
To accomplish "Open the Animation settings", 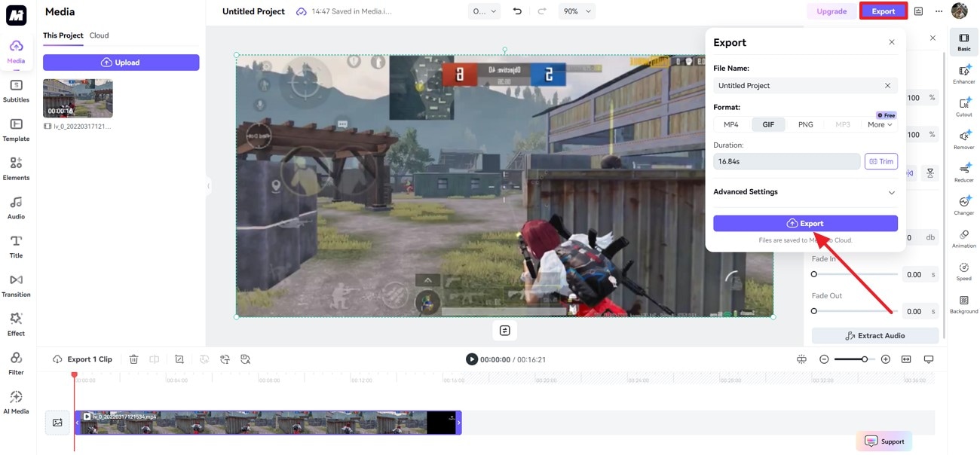I will (964, 239).
